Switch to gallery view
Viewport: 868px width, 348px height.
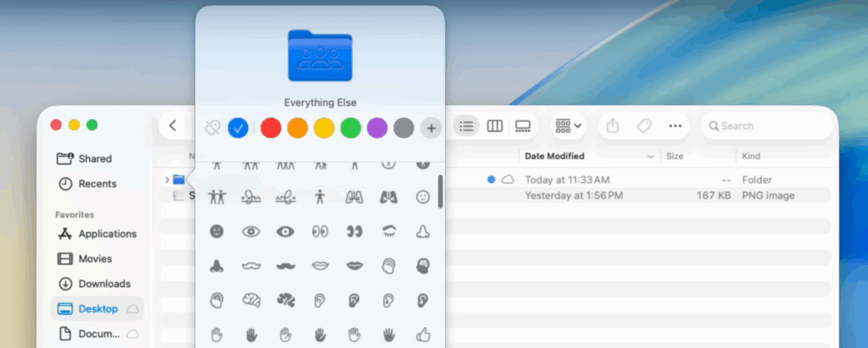pyautogui.click(x=522, y=126)
